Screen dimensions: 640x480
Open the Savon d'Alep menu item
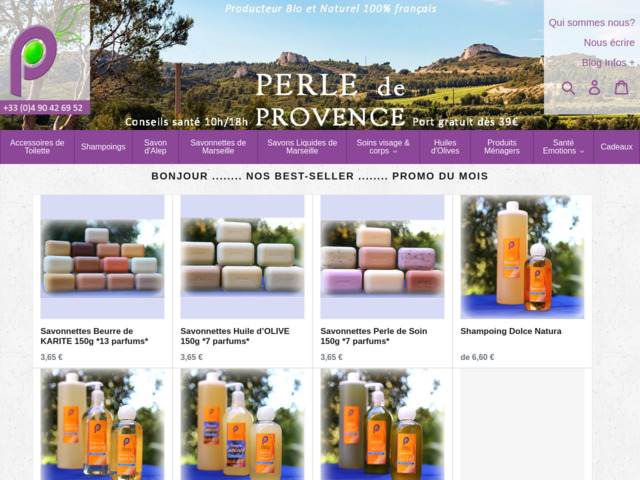(156, 147)
